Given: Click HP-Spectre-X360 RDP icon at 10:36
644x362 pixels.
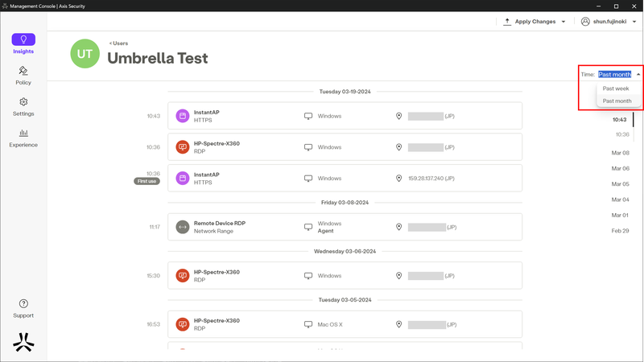Looking at the screenshot, I should [183, 147].
